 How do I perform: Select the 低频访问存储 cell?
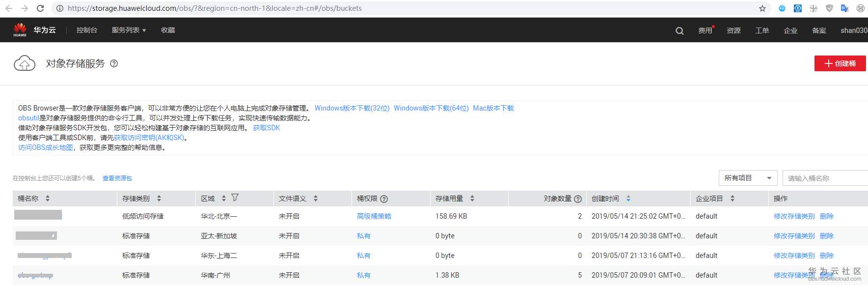(143, 216)
